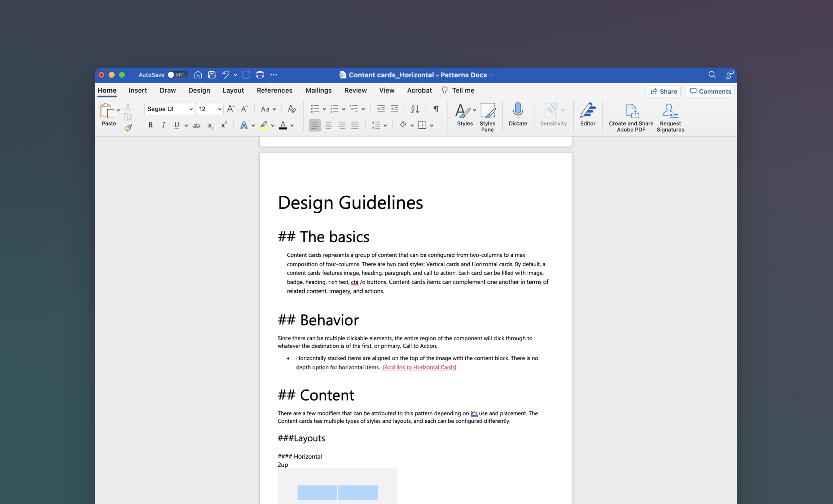Expand the line spacing dropdown arrow
This screenshot has width=833, height=504.
385,125
